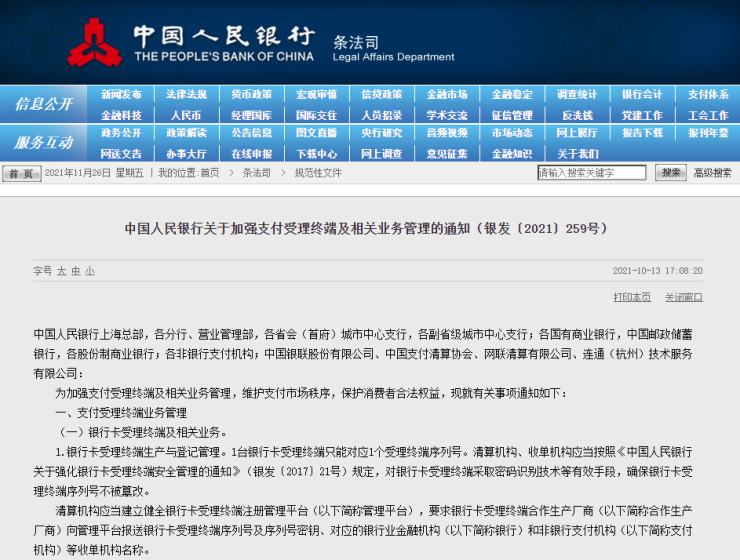
Task: Click 首页 in the breadcrumb trail
Action: click(210, 173)
